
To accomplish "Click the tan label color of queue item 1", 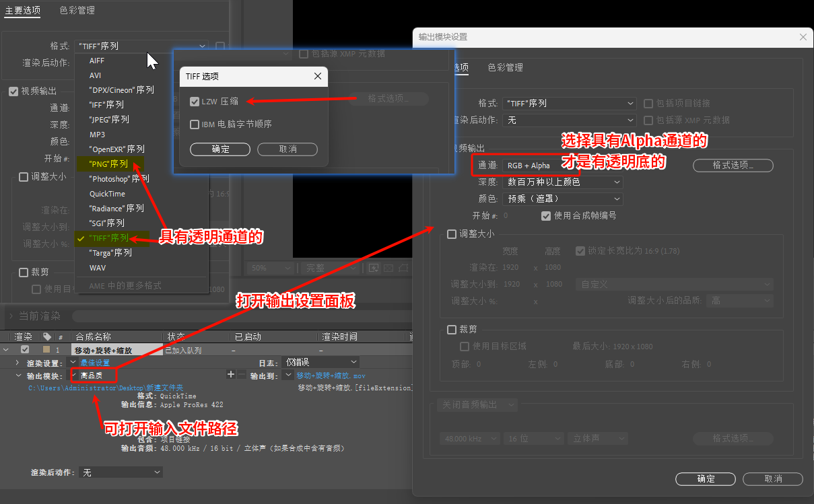I will click(x=46, y=350).
